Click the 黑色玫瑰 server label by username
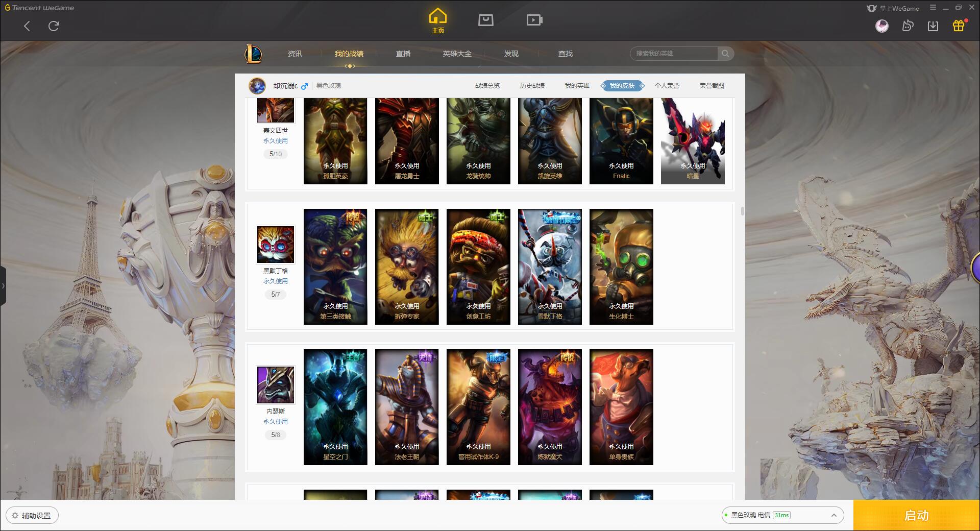This screenshot has width=980, height=531. pos(329,86)
